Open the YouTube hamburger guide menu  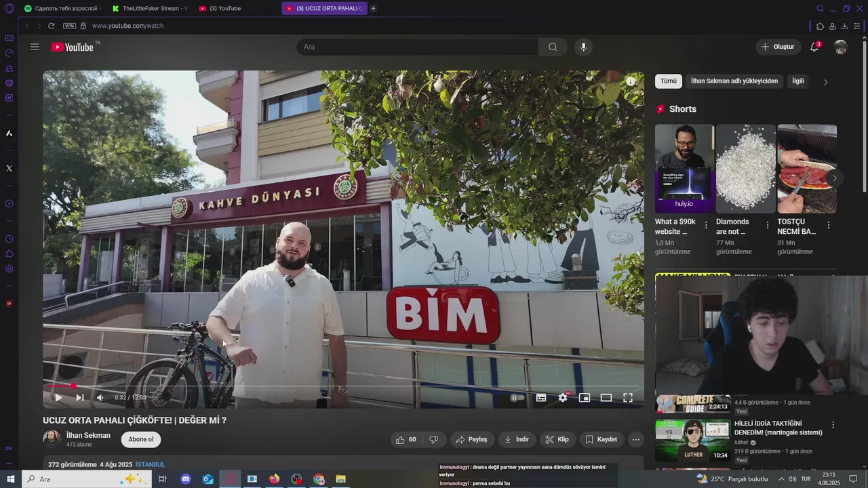35,47
